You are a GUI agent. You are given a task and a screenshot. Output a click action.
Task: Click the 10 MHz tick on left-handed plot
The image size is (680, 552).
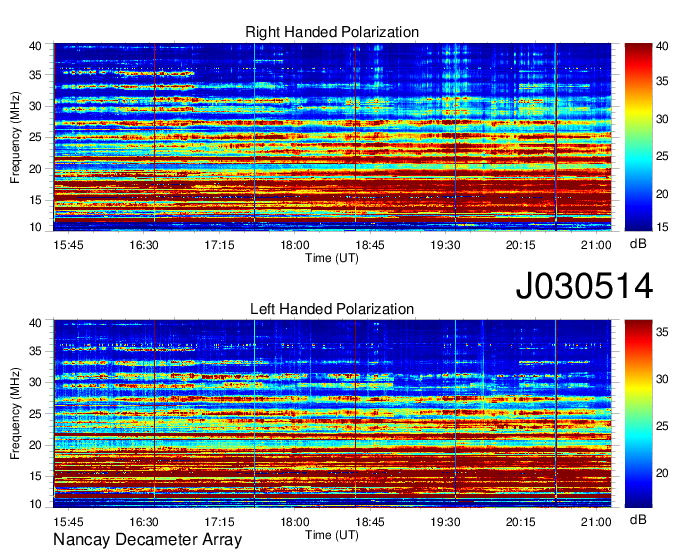[x=35, y=504]
